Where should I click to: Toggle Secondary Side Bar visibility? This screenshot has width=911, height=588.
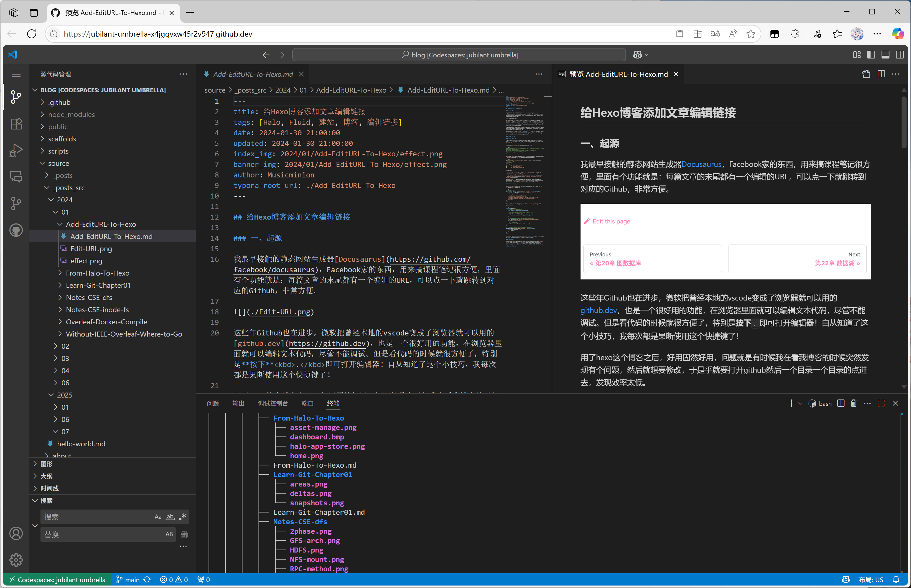coord(900,55)
